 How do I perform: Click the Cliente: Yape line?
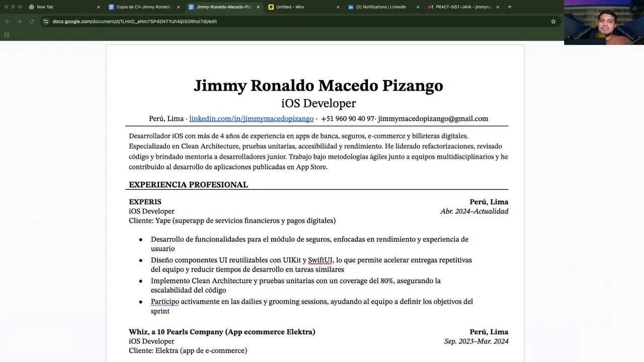232,221
